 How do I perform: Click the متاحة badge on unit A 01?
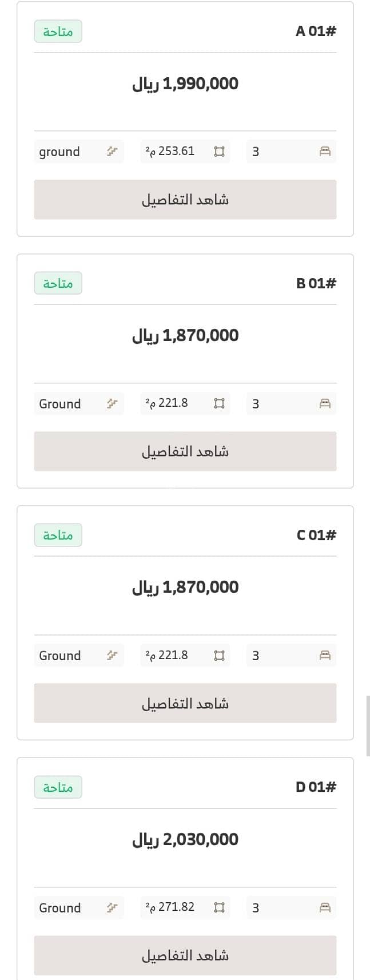(x=58, y=31)
